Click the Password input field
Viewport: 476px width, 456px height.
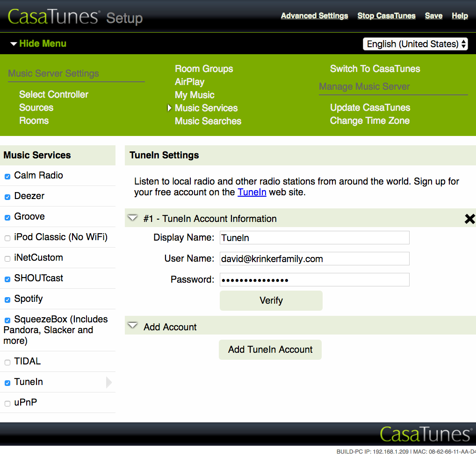[315, 279]
